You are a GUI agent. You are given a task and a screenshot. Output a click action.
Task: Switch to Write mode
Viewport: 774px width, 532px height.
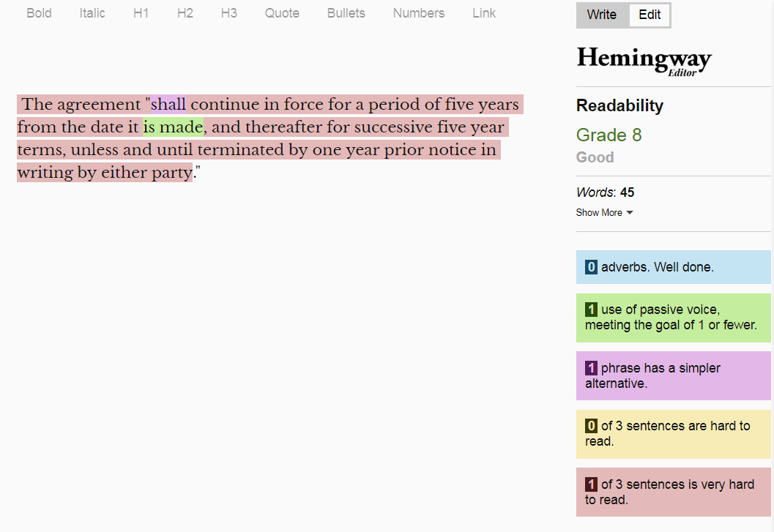(602, 15)
